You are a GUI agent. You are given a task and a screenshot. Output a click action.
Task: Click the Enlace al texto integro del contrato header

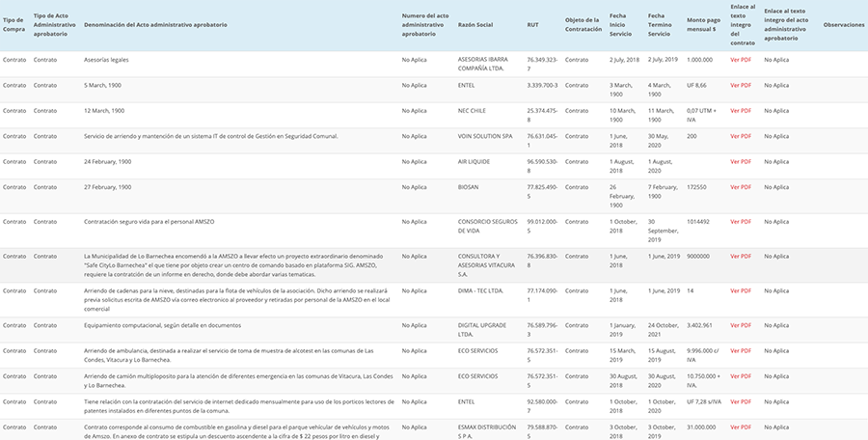pos(743,25)
